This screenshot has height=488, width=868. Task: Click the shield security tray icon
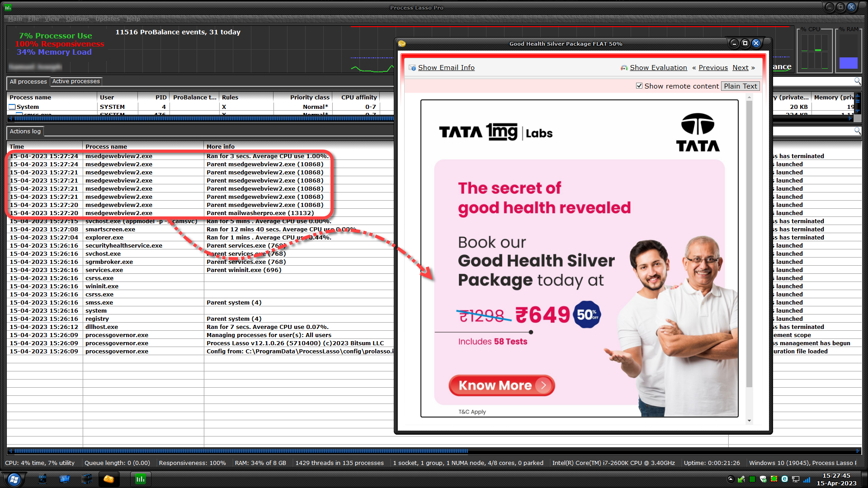point(763,479)
